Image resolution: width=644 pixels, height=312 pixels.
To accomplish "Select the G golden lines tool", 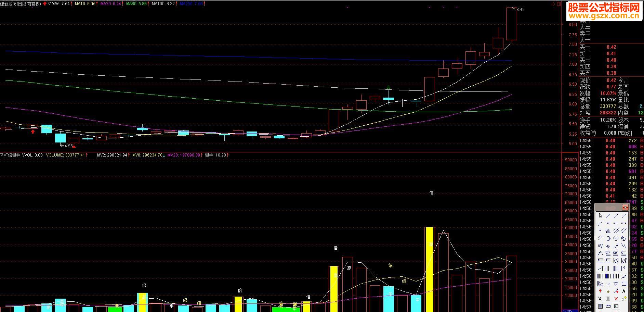I will 624,253.
